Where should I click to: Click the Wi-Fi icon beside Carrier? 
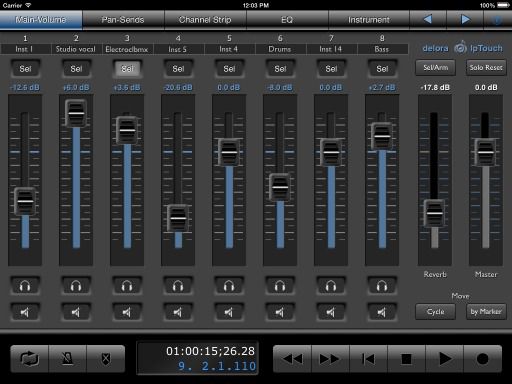(28, 5)
